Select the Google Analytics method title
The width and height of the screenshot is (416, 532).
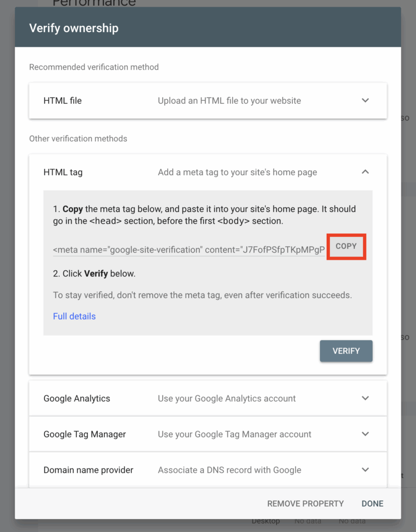77,398
